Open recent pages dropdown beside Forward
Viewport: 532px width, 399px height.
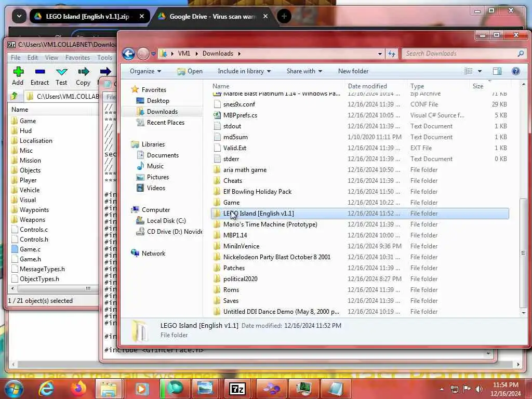(x=153, y=54)
